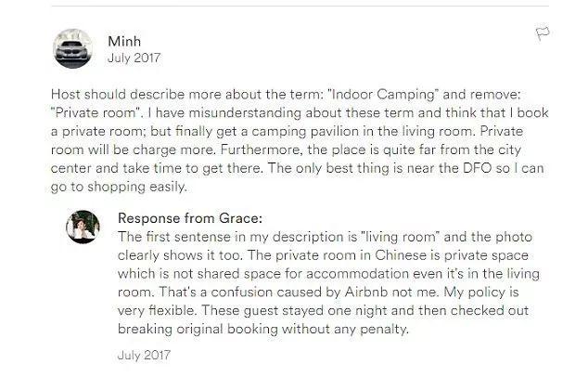The width and height of the screenshot is (588, 377).
Task: Click the reviewer name Minh
Action: click(124, 41)
